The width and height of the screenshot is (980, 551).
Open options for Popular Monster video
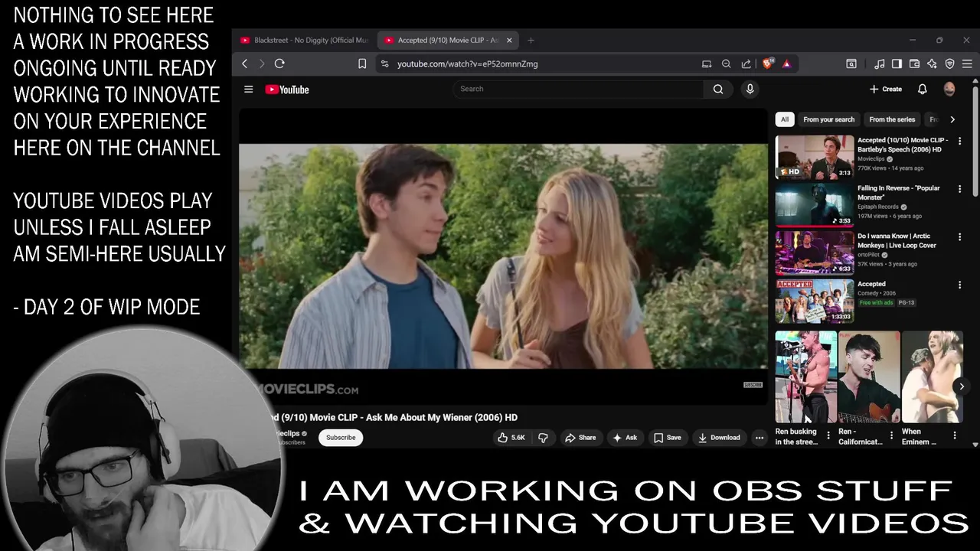click(959, 189)
